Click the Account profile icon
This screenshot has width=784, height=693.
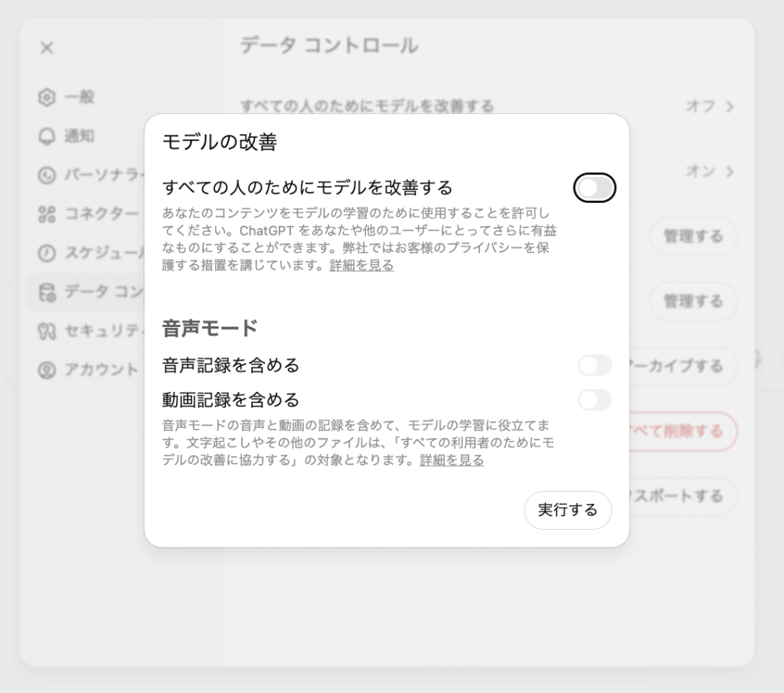click(47, 370)
